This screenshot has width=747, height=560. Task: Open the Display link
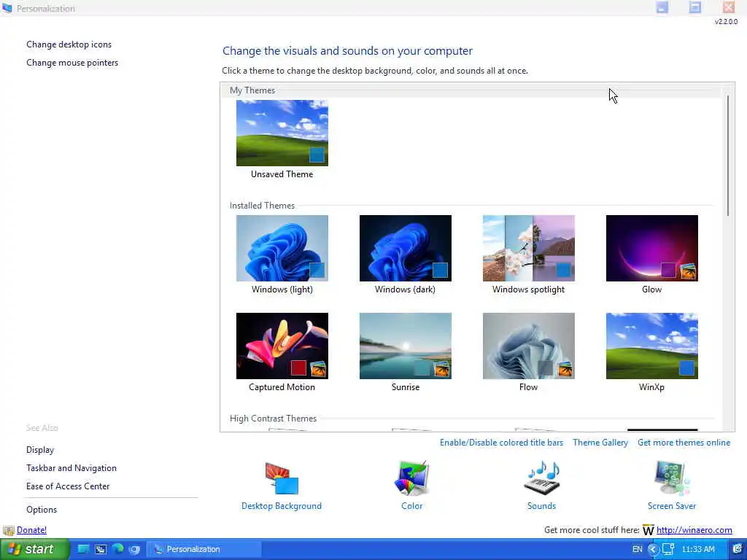tap(40, 450)
